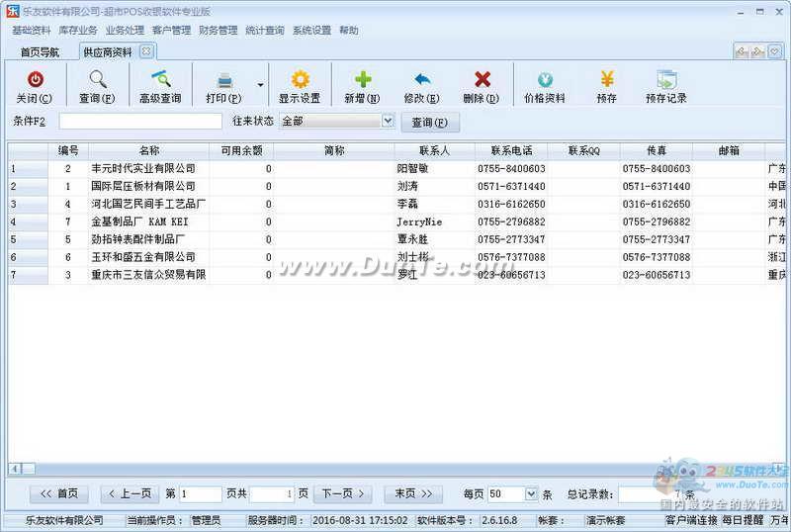The width and height of the screenshot is (791, 532).
Task: Switch to the 首页导航 tab
Action: coord(40,51)
